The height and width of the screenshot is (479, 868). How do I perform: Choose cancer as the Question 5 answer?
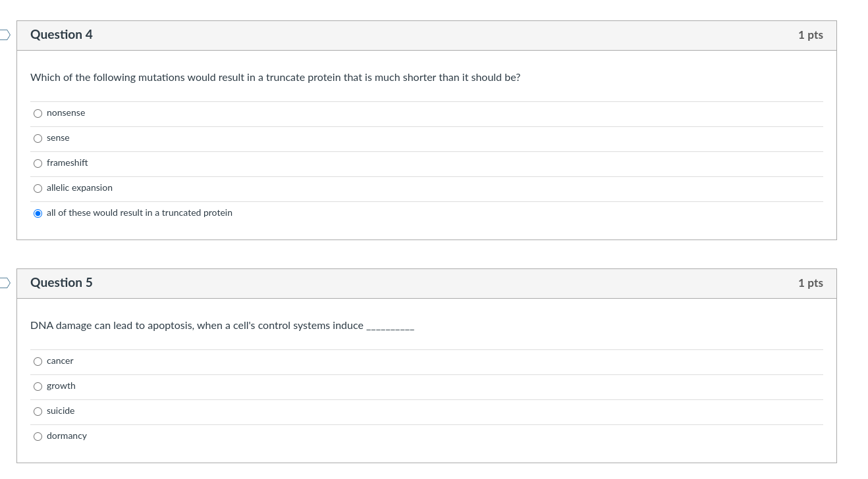click(38, 361)
